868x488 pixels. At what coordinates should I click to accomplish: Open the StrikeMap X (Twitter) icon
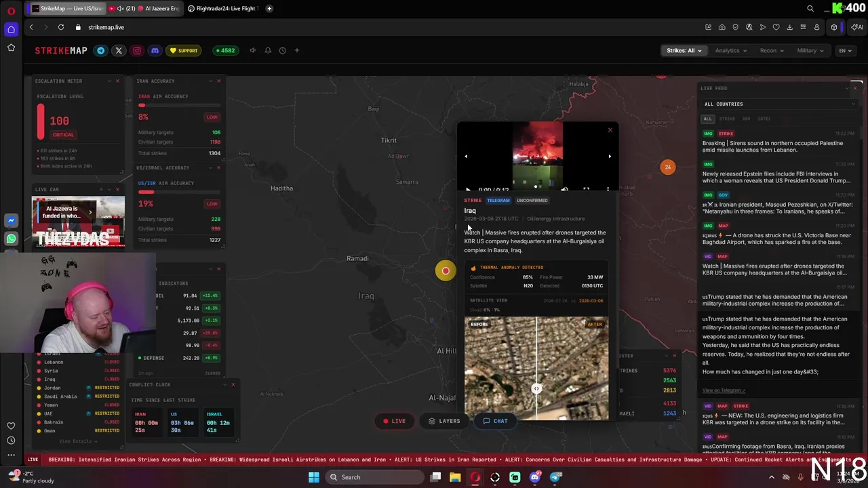pyautogui.click(x=119, y=50)
